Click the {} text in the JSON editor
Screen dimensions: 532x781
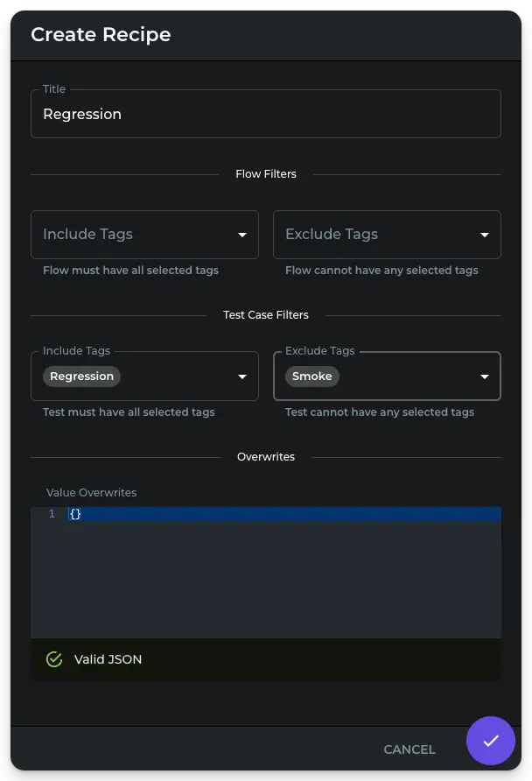click(75, 514)
